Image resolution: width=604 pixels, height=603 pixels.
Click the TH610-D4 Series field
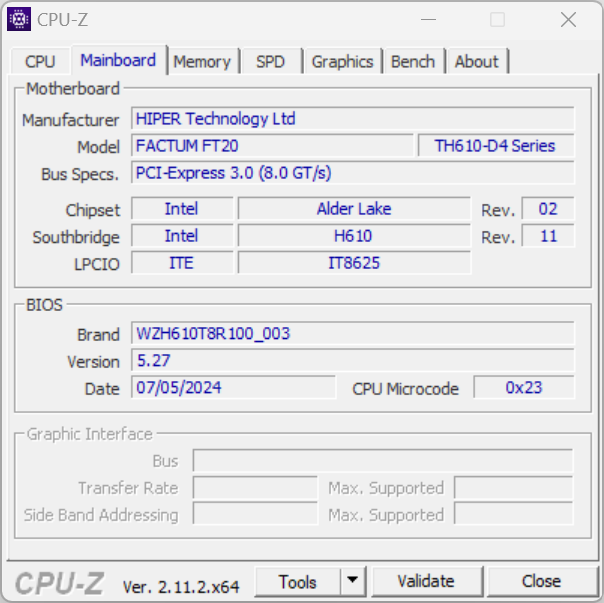(x=496, y=146)
